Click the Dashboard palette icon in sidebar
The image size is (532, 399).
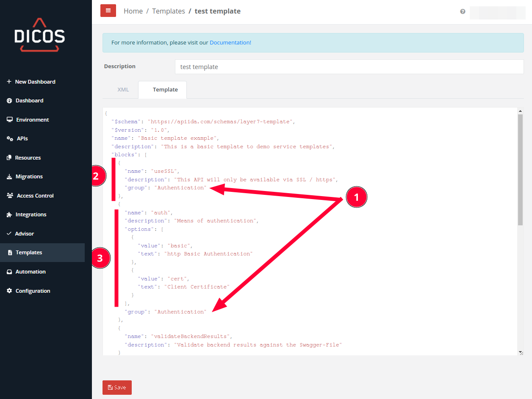click(x=9, y=100)
